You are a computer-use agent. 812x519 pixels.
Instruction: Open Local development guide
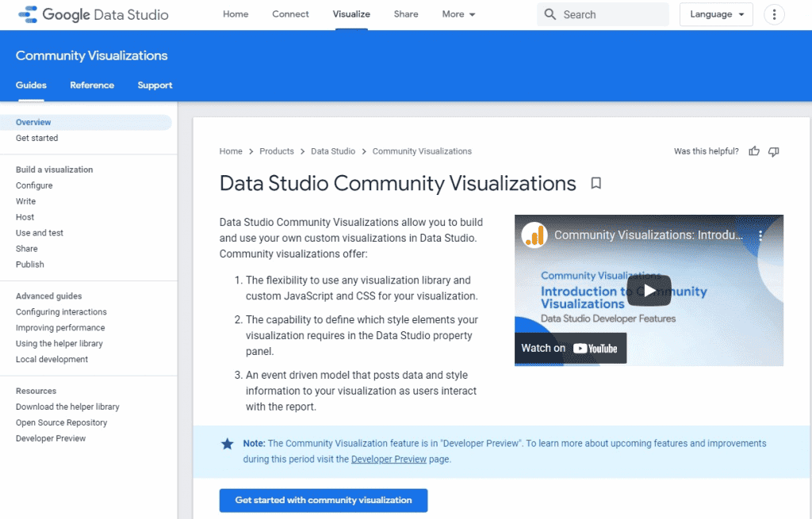pos(52,359)
